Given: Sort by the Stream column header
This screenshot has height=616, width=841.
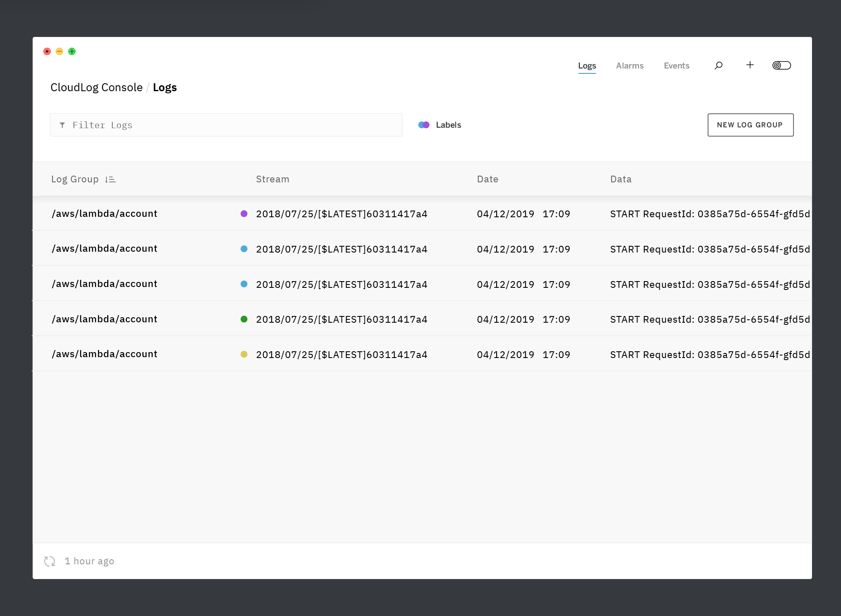Looking at the screenshot, I should pyautogui.click(x=272, y=179).
